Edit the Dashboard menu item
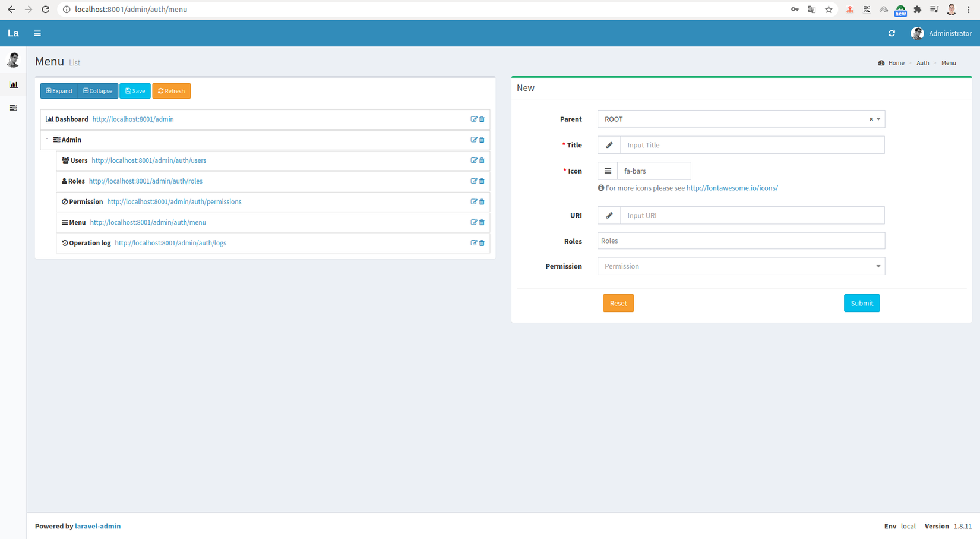This screenshot has width=980, height=539. coord(474,119)
